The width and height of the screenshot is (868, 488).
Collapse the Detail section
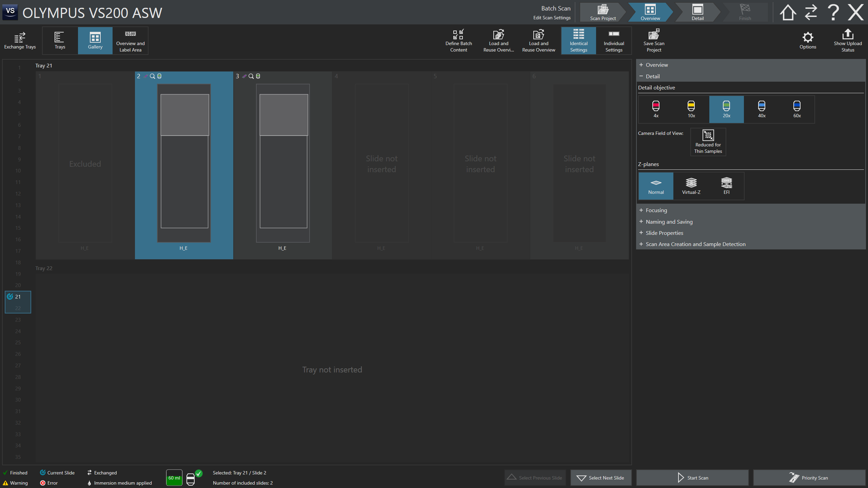point(652,76)
